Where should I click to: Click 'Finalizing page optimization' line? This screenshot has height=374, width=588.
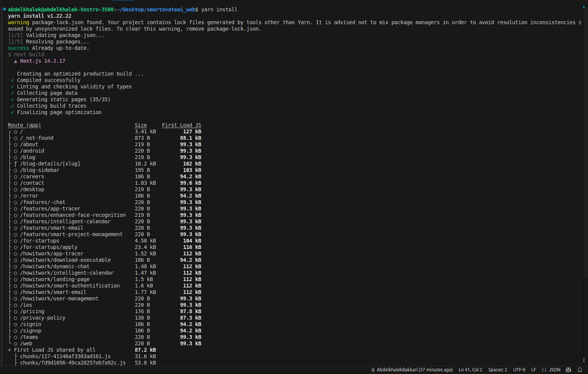[59, 112]
